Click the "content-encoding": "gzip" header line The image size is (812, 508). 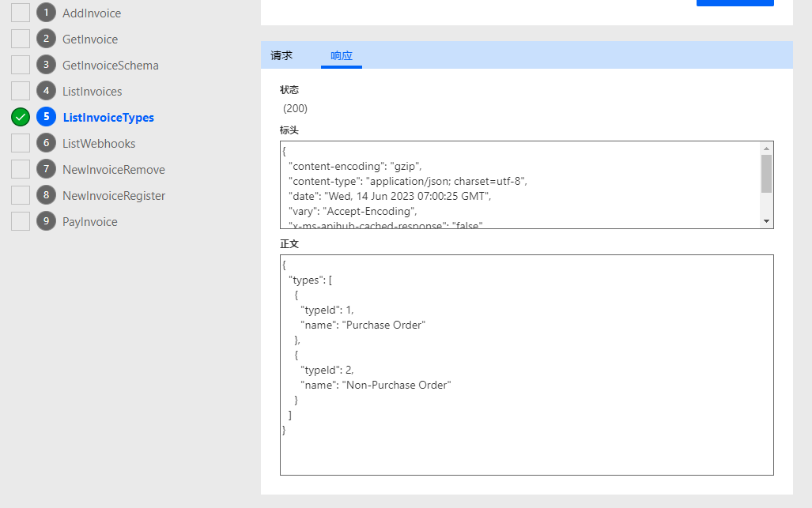(x=355, y=166)
